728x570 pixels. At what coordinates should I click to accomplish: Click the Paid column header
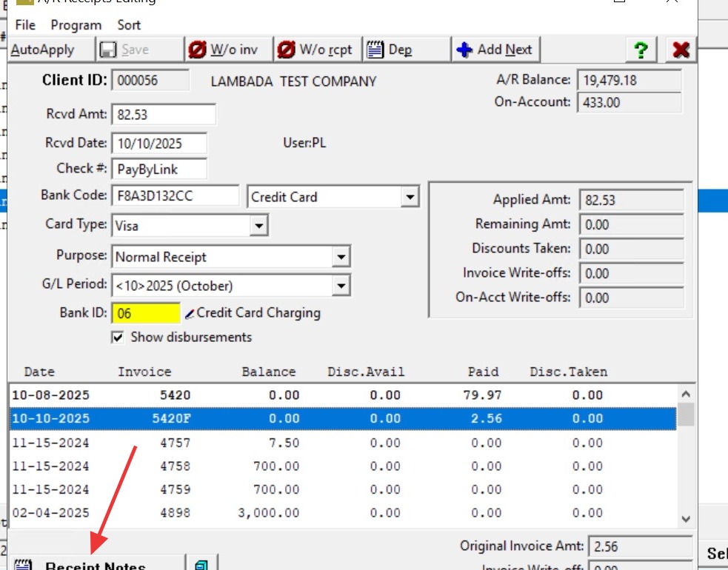[x=484, y=372]
